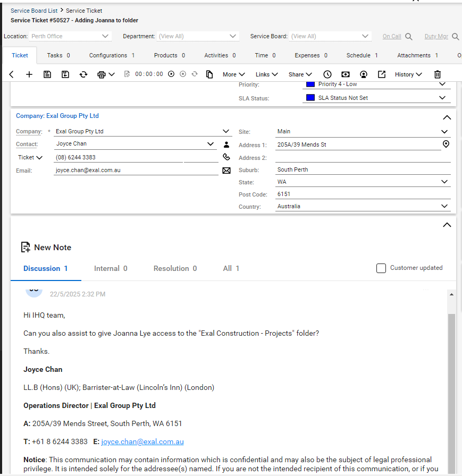The image size is (462, 476).
Task: Click the joyce.chan@exal.com.au link in the note
Action: (x=142, y=441)
